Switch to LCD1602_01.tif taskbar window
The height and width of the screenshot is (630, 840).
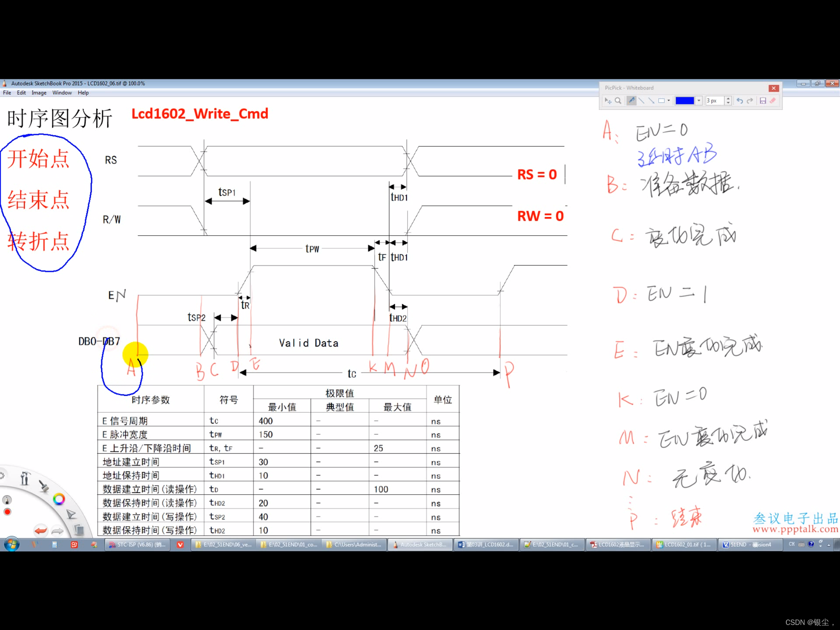pyautogui.click(x=683, y=545)
